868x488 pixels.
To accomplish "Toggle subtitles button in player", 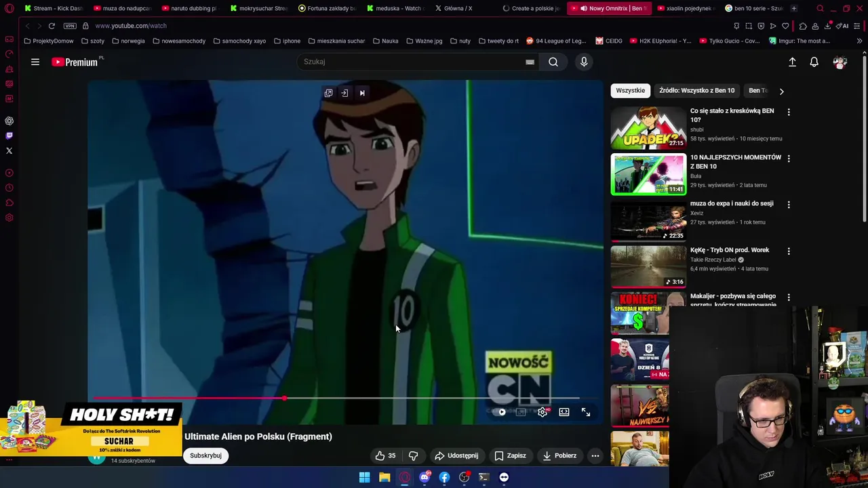I will 521,412.
